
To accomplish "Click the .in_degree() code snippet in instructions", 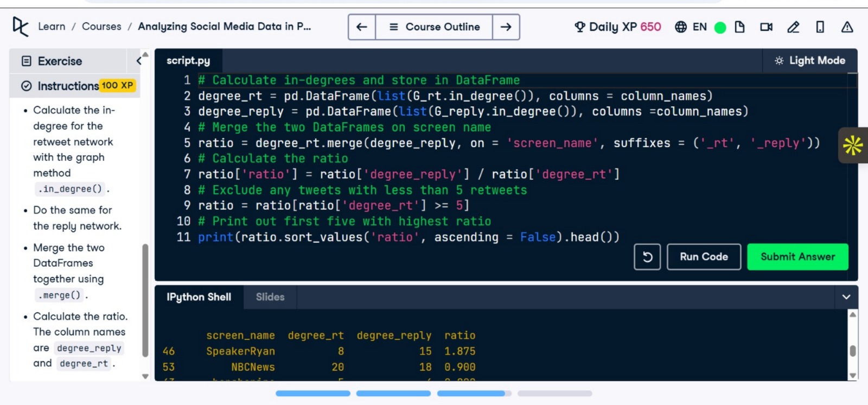I will tap(70, 189).
